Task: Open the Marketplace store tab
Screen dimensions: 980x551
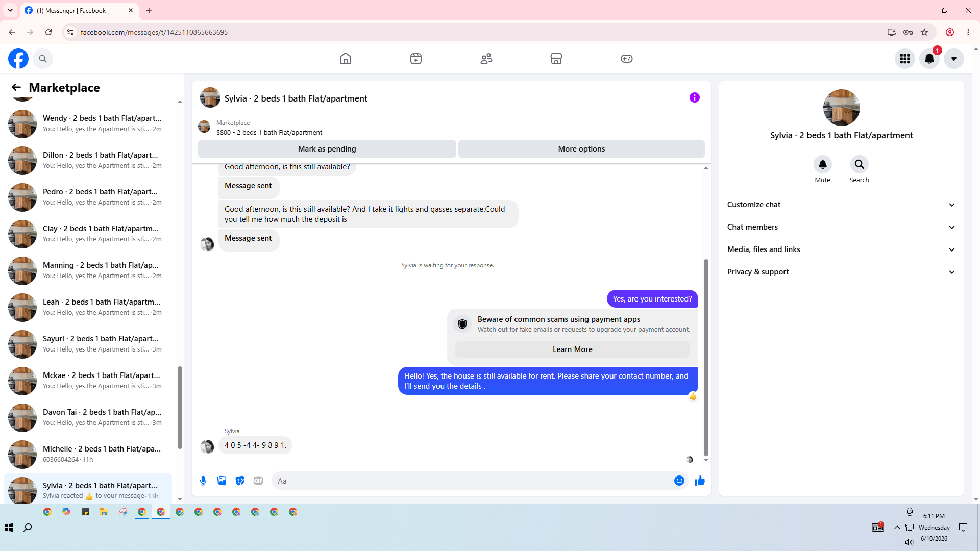Action: tap(556, 59)
